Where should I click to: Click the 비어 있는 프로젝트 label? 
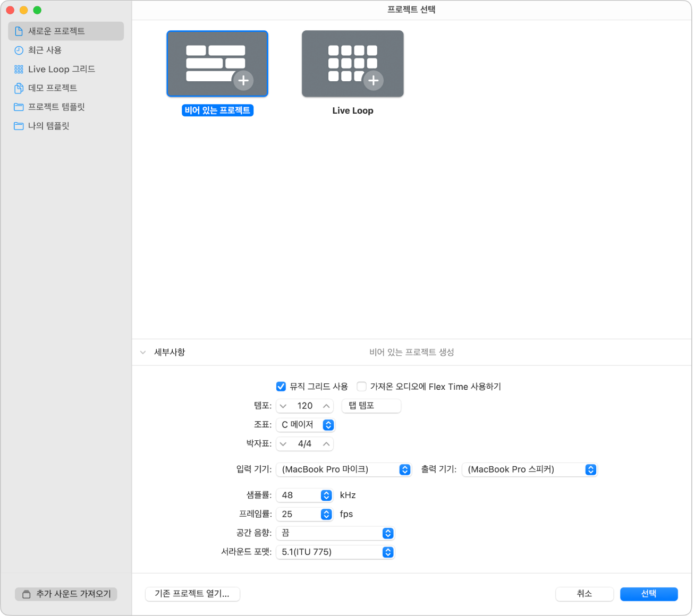click(217, 110)
